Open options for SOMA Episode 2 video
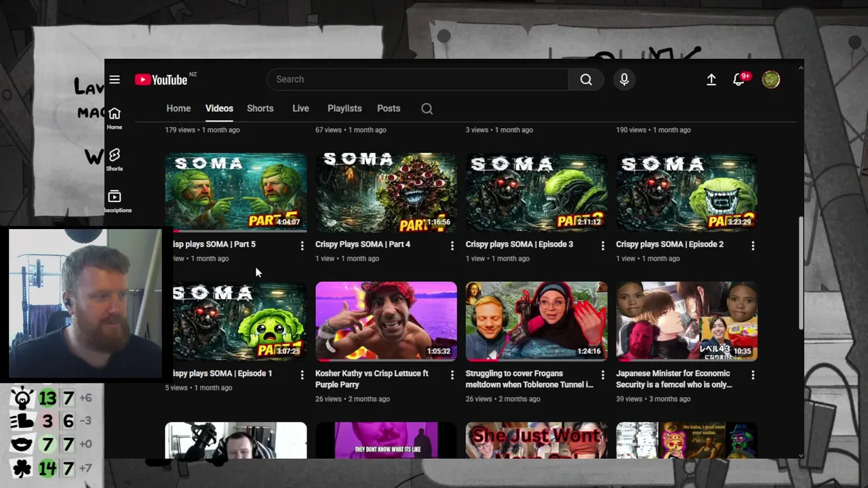Viewport: 868px width, 488px height. [x=753, y=245]
